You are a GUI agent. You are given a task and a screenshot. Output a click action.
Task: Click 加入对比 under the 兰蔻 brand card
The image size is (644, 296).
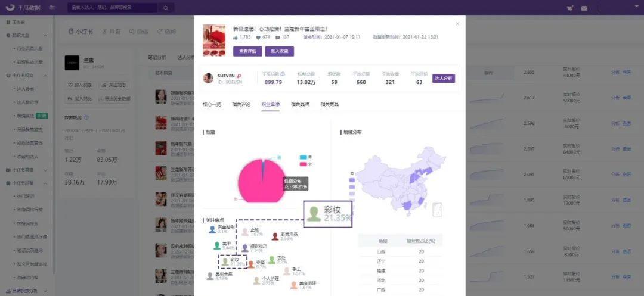[79, 98]
